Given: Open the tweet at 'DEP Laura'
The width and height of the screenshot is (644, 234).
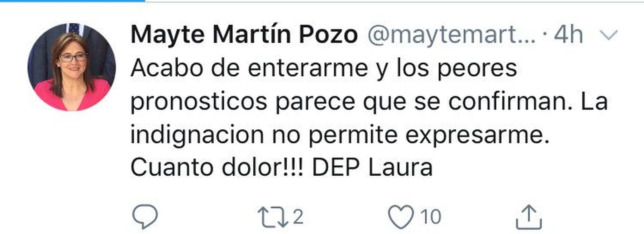Looking at the screenshot, I should pyautogui.click(x=372, y=167).
